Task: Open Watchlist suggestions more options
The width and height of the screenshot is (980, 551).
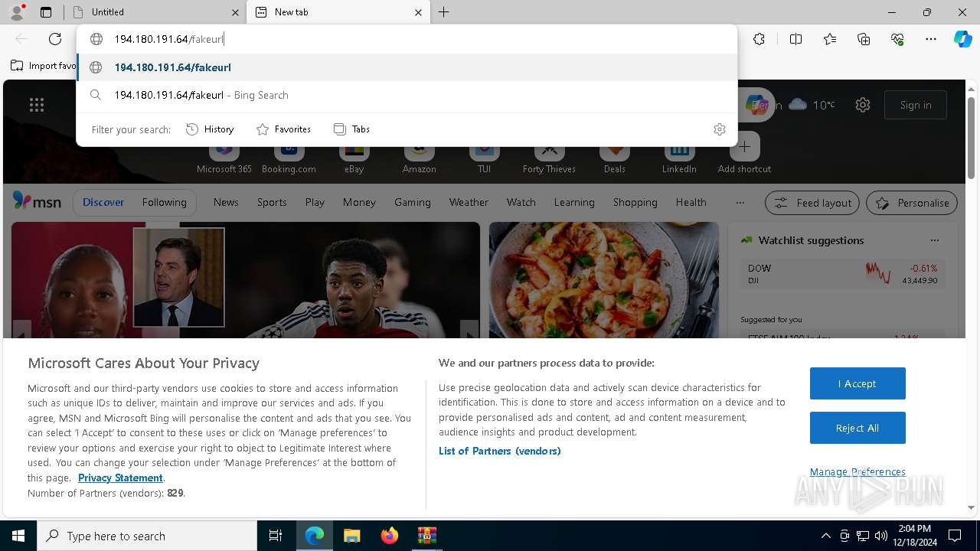Action: point(934,240)
